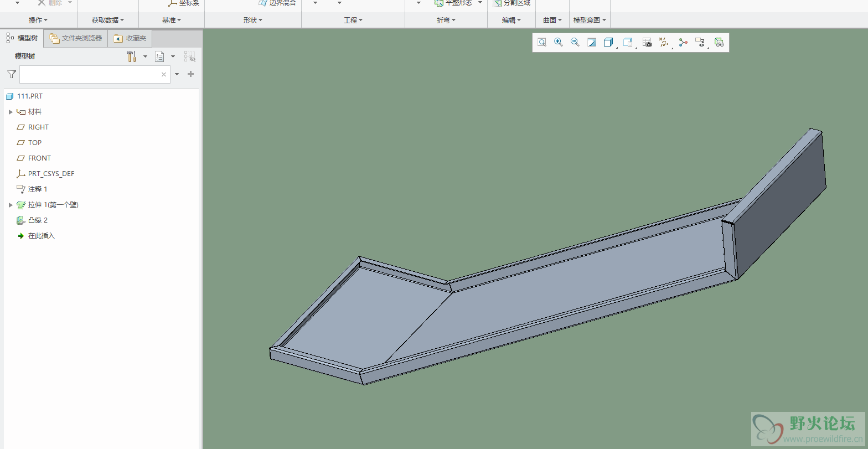
Task: Switch to the 收藏夹 tab
Action: (x=131, y=38)
